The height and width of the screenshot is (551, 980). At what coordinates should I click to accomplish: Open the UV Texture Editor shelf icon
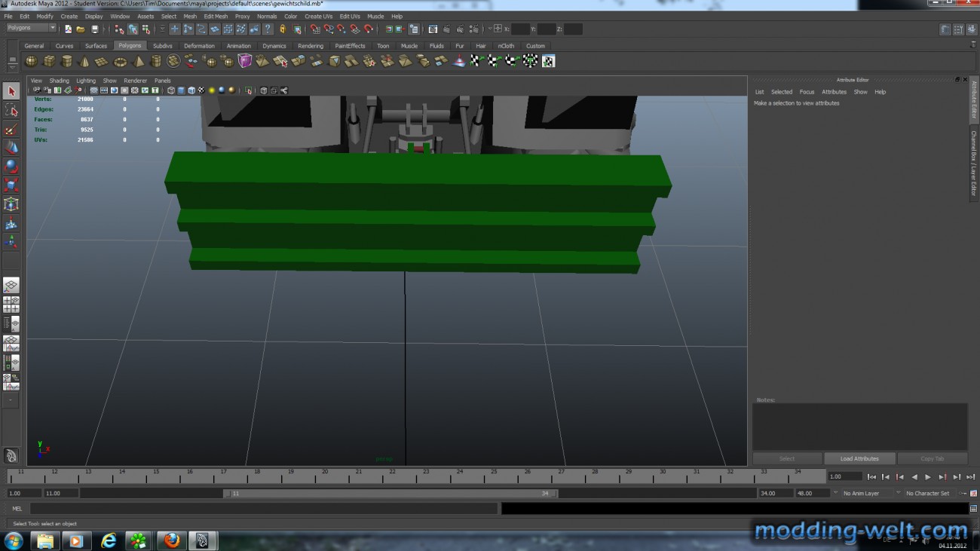(548, 61)
